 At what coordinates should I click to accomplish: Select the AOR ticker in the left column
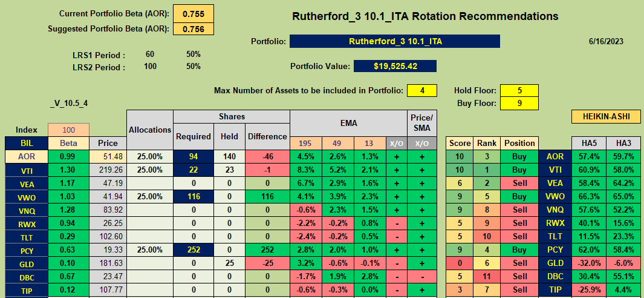point(26,157)
